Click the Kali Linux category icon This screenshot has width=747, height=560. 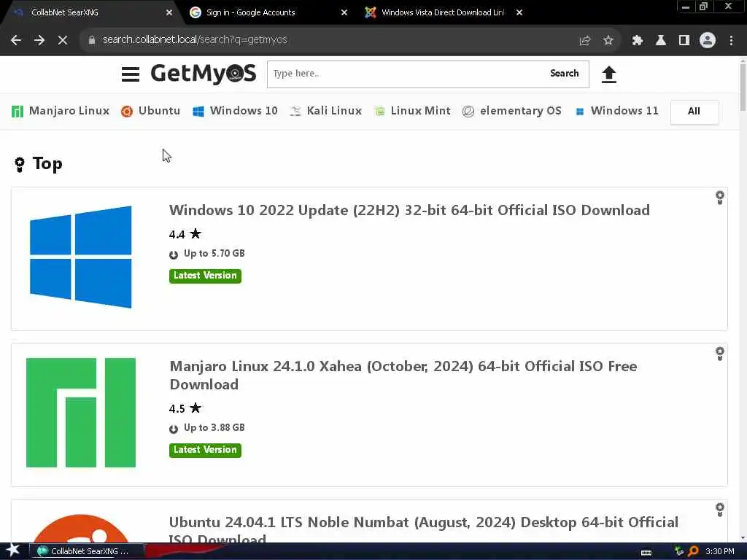pyautogui.click(x=295, y=112)
